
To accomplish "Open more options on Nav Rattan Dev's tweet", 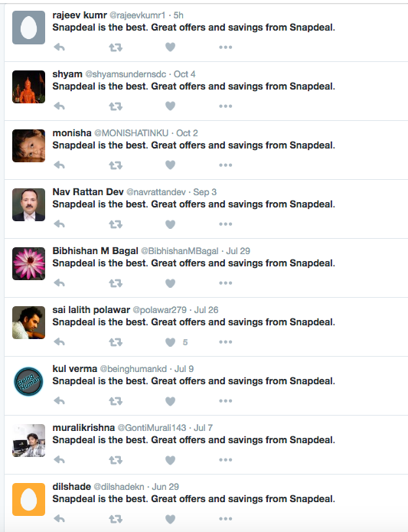I will 226,224.
